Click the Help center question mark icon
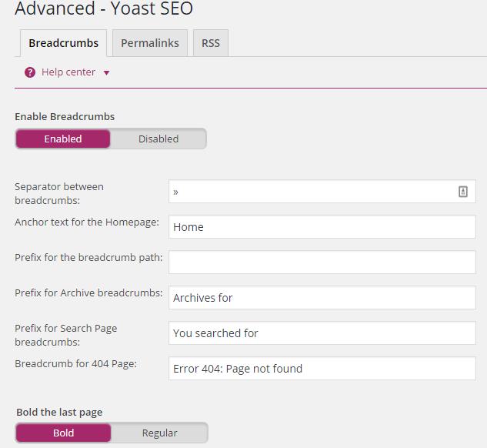Image resolution: width=487 pixels, height=448 pixels. 30,72
